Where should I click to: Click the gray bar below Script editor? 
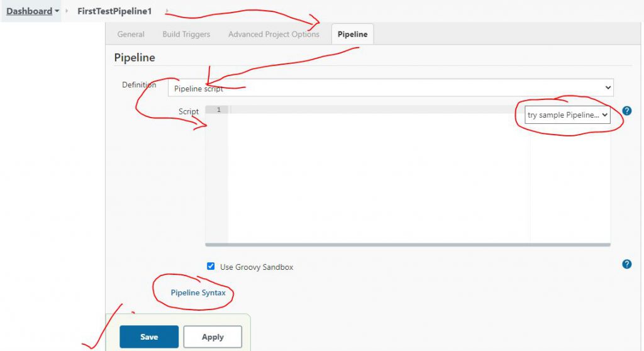click(408, 244)
